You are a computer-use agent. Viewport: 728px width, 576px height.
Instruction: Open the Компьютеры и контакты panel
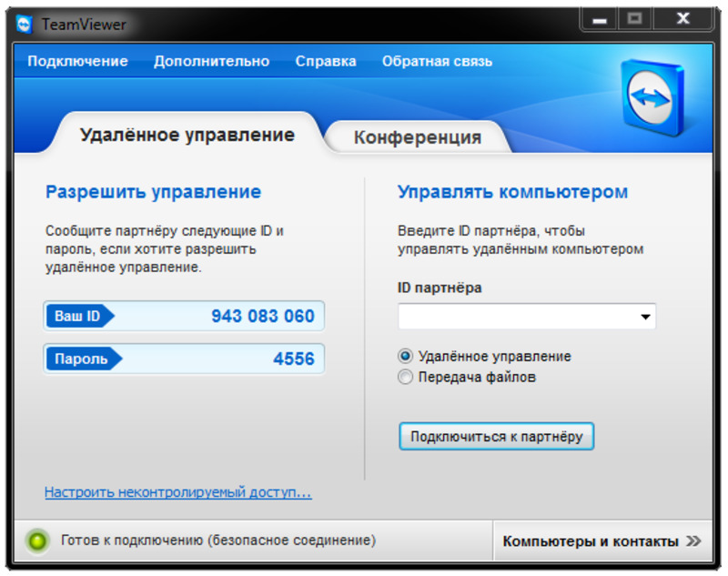(602, 541)
